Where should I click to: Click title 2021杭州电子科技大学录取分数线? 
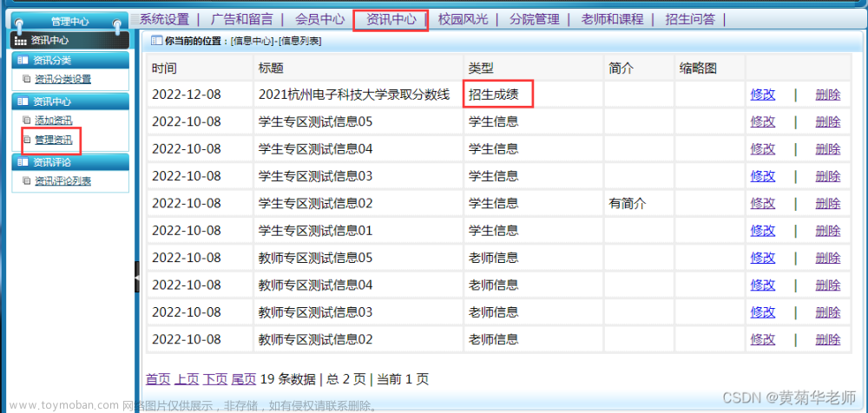click(x=354, y=95)
